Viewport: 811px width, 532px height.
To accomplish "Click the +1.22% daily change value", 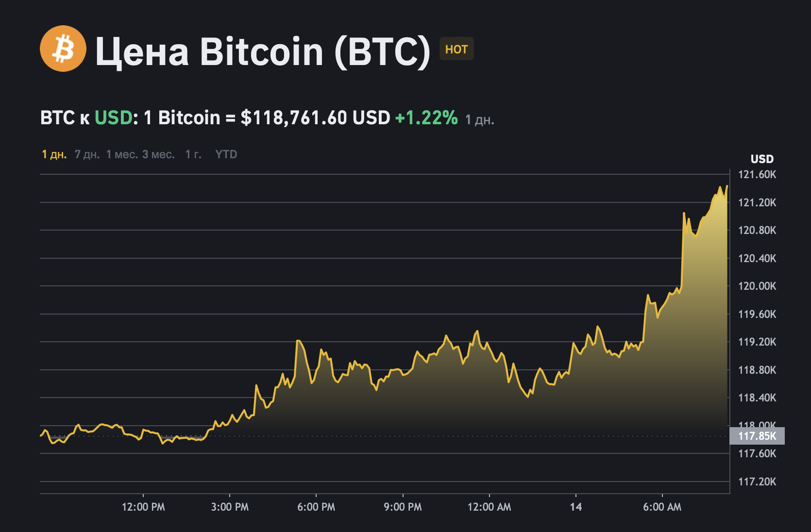I will pyautogui.click(x=426, y=117).
